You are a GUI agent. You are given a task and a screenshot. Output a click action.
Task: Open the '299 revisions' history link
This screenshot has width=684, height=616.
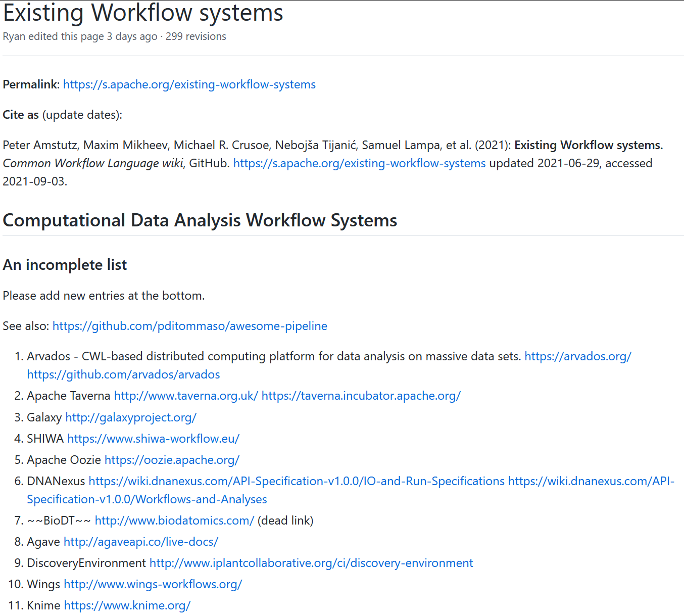(x=196, y=36)
